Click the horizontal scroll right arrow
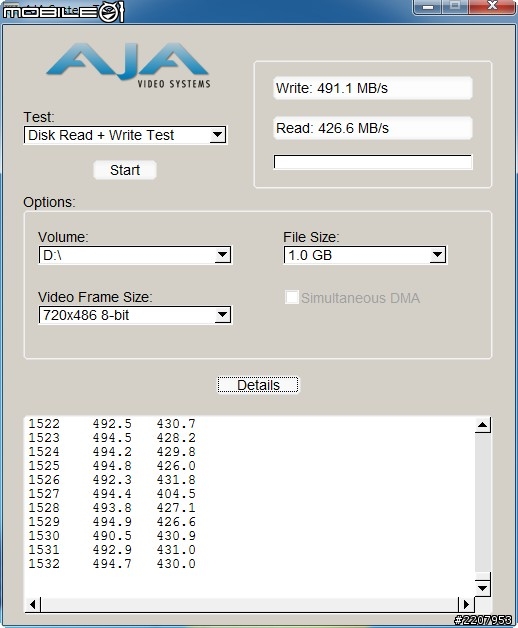The height and width of the screenshot is (628, 518). coord(466,604)
